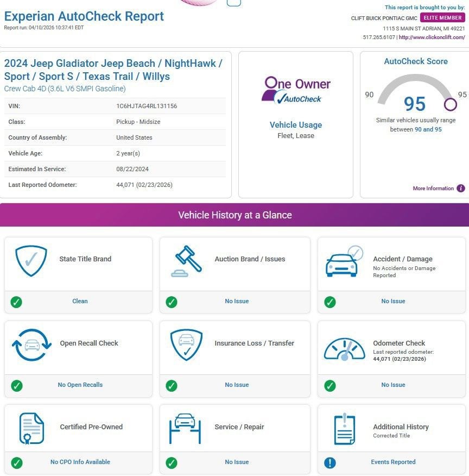Open the clickonclift.com dealer website link
Screen dimensions: 469x476
[432, 37]
